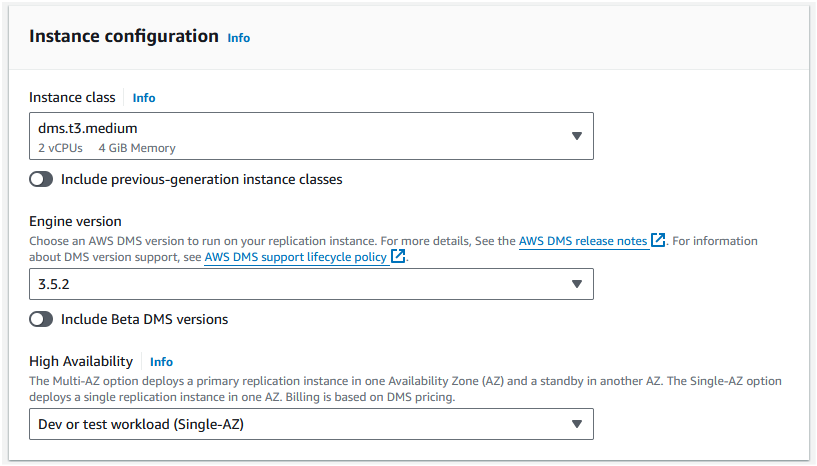Click the High Availability label text
The width and height of the screenshot is (817, 466).
pyautogui.click(x=81, y=361)
